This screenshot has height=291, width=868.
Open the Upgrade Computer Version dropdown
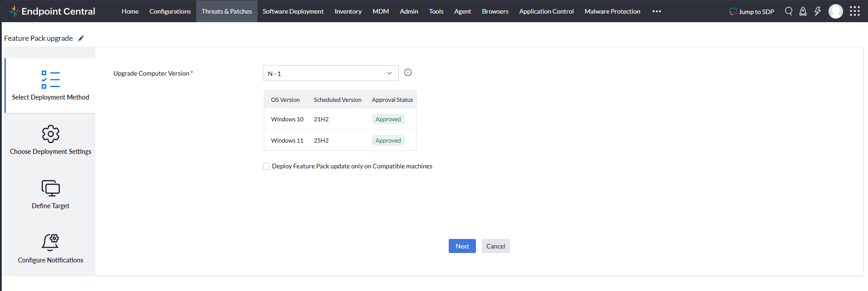(x=331, y=73)
